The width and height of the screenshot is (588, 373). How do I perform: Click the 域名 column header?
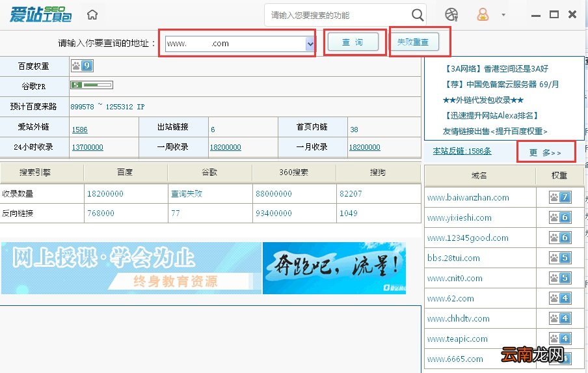point(479,175)
